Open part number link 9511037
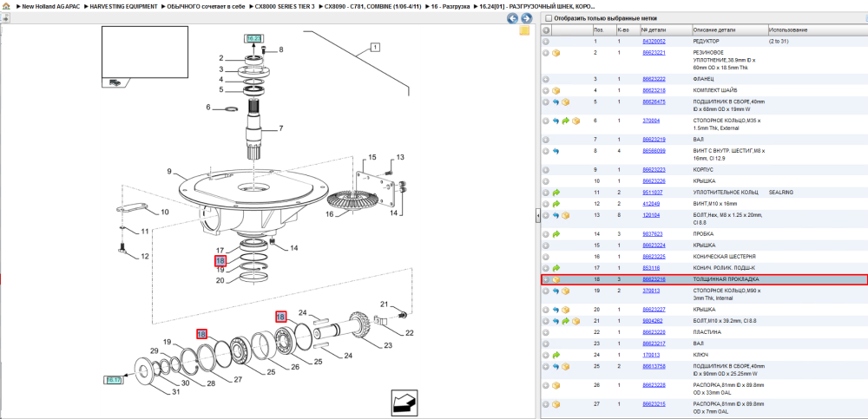The width and height of the screenshot is (868, 419). click(x=652, y=192)
